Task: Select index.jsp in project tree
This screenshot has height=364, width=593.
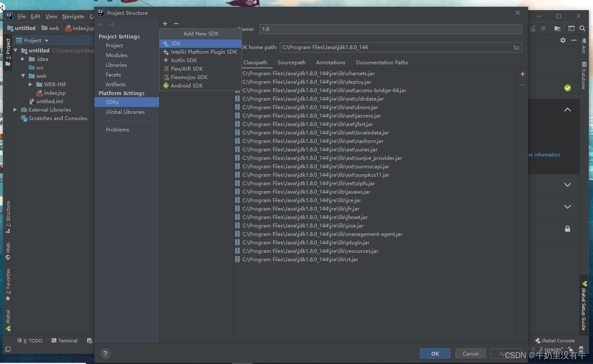Action: pos(55,93)
